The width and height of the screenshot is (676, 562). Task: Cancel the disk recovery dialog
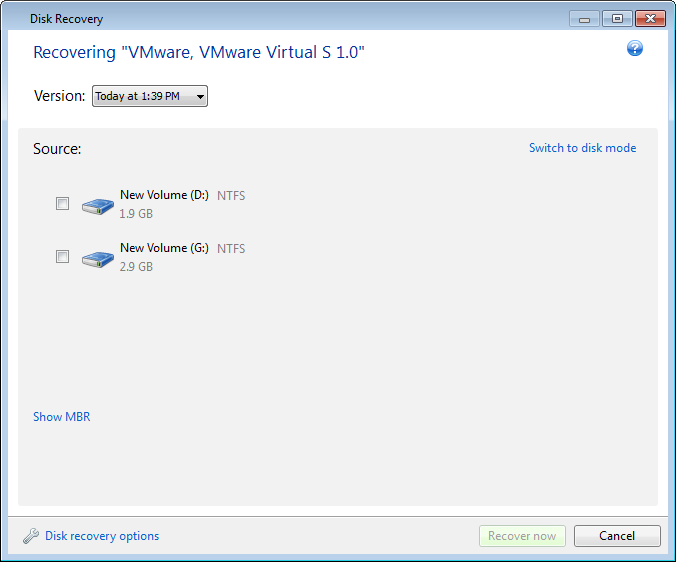coord(617,536)
